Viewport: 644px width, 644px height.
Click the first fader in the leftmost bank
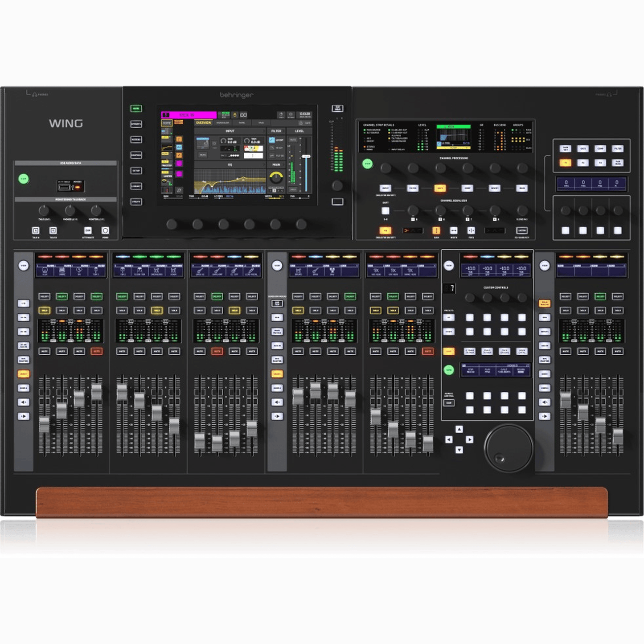pyautogui.click(x=44, y=424)
